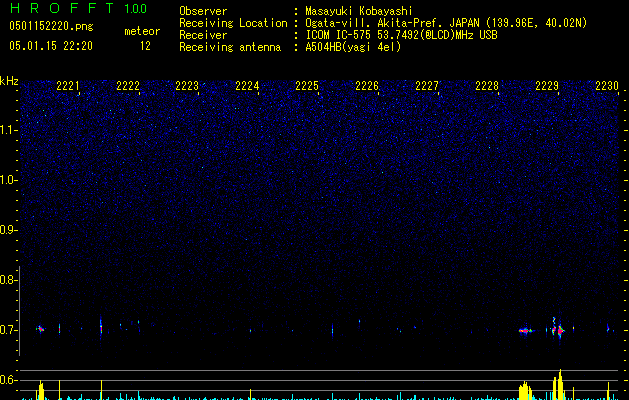
Task: Click the HROFFT 1.0.0 title text
Action: click(79, 8)
